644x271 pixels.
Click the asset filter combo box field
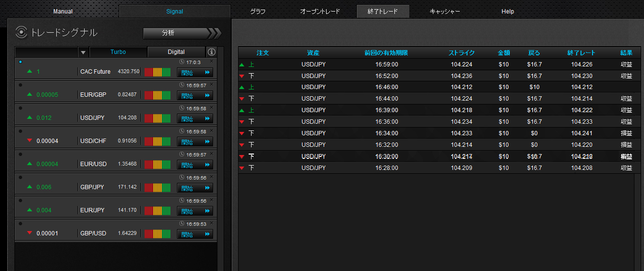point(47,52)
